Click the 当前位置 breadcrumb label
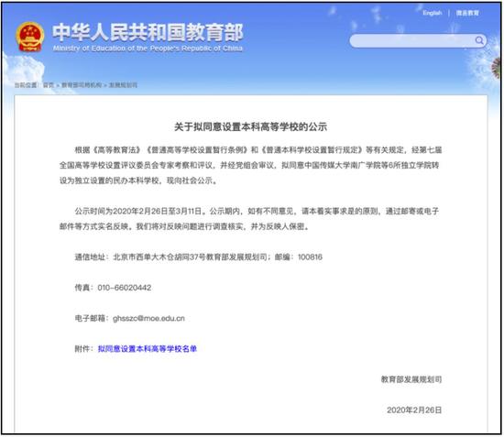This screenshot has height=437, width=504. tap(25, 85)
